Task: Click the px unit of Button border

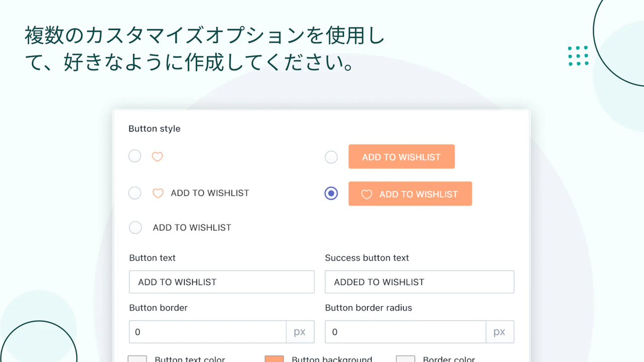Action: point(300,332)
